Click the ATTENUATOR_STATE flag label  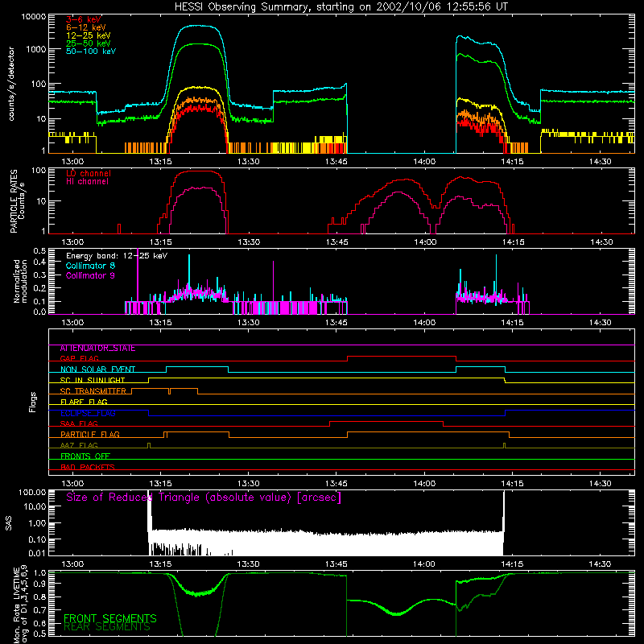97,349
